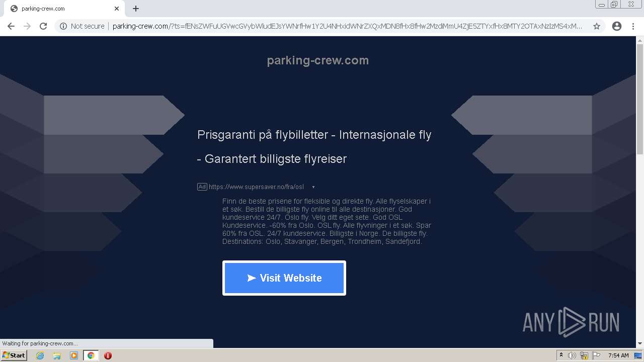The width and height of the screenshot is (644, 362).
Task: Open the Windows Start menu
Action: [x=14, y=355]
